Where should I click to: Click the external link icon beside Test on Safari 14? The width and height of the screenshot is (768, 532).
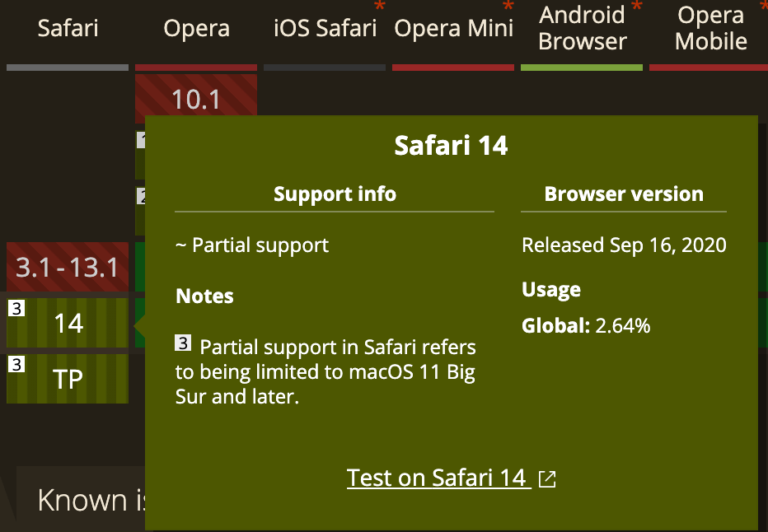547,478
